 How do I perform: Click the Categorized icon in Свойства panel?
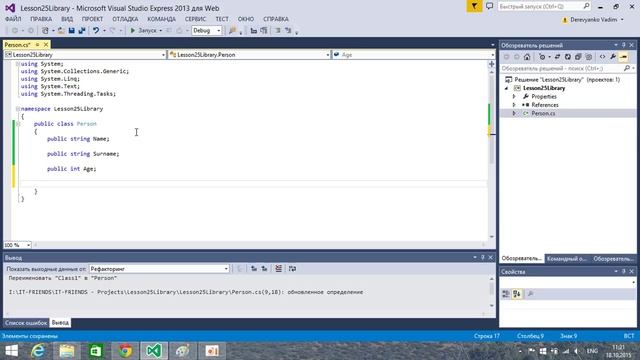(x=506, y=294)
